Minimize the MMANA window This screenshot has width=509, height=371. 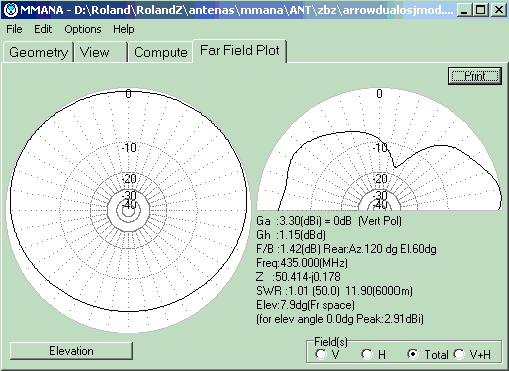pyautogui.click(x=464, y=10)
